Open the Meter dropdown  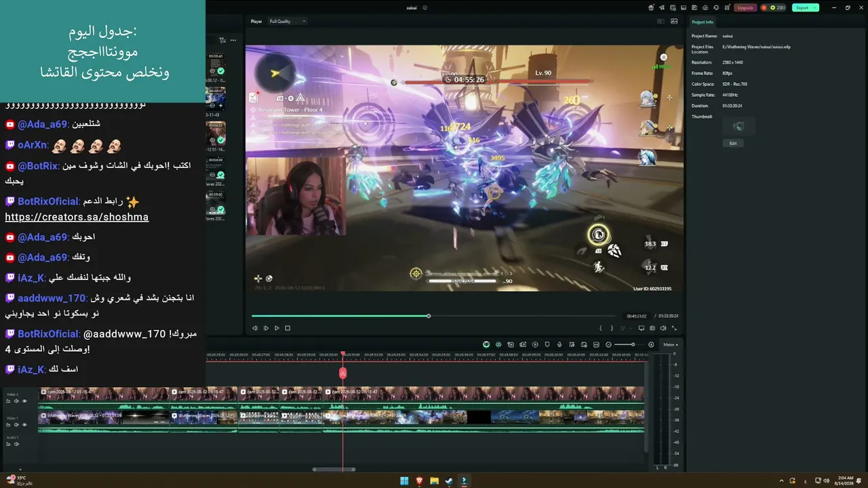coord(671,345)
